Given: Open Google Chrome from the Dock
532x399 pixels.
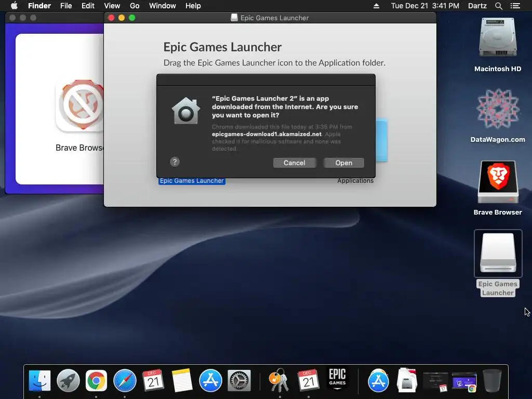Looking at the screenshot, I should (96, 380).
